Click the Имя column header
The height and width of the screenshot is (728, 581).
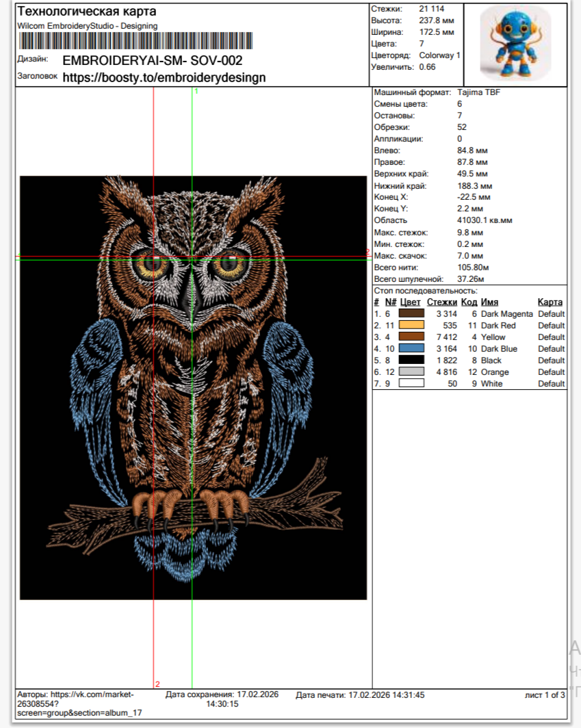pos(489,302)
